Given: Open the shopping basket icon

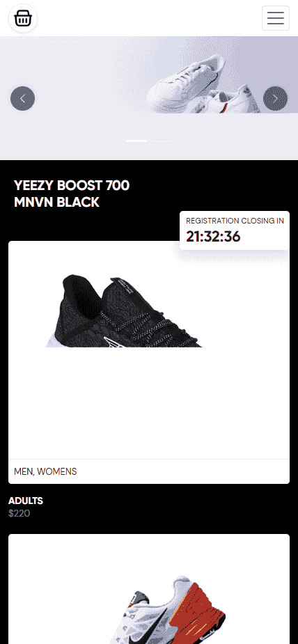Looking at the screenshot, I should [22, 18].
